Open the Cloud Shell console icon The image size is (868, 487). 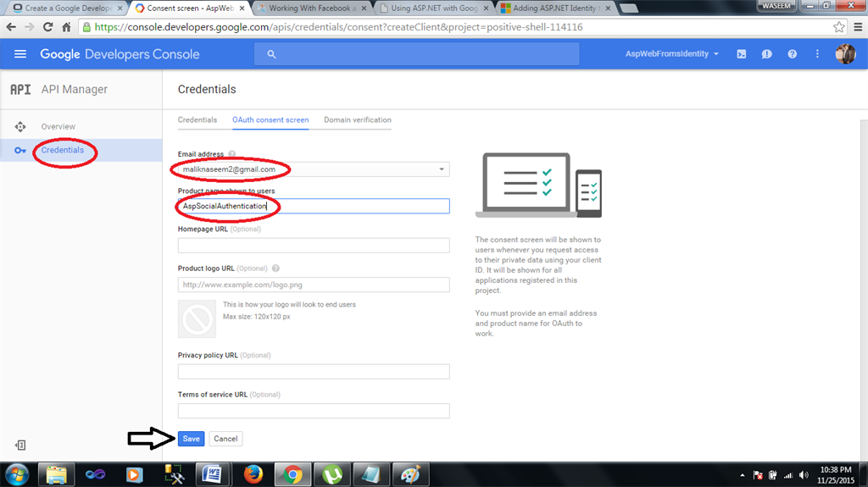point(741,53)
